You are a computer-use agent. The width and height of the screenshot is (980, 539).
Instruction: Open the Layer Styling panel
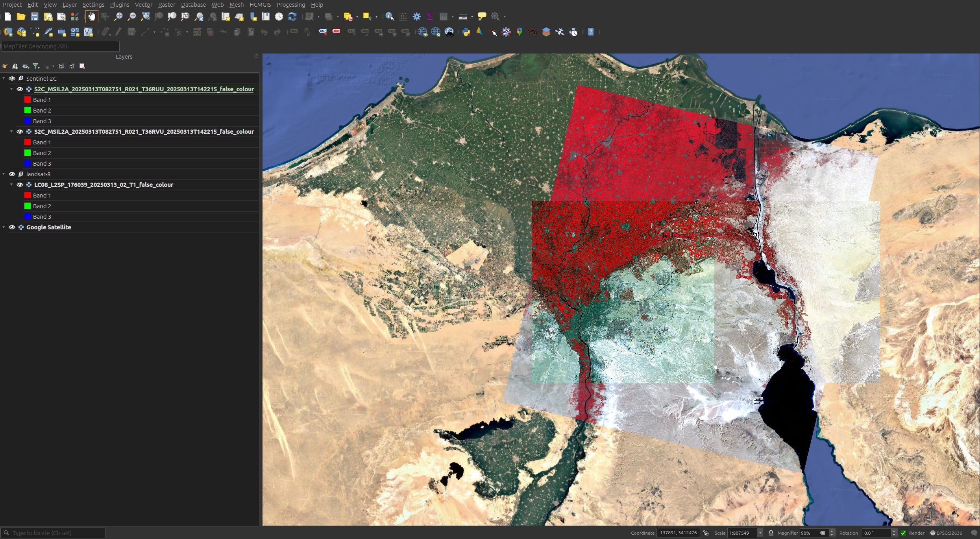(x=5, y=66)
